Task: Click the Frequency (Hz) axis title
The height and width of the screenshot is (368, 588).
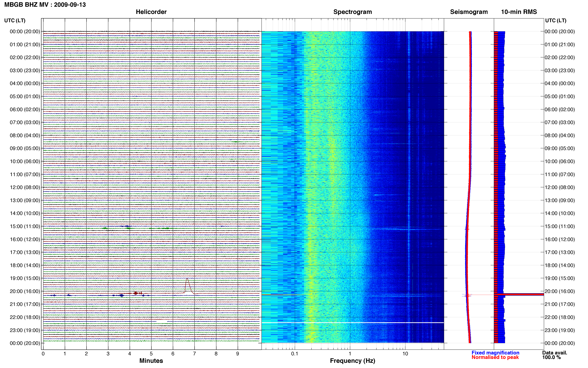Action: point(352,361)
